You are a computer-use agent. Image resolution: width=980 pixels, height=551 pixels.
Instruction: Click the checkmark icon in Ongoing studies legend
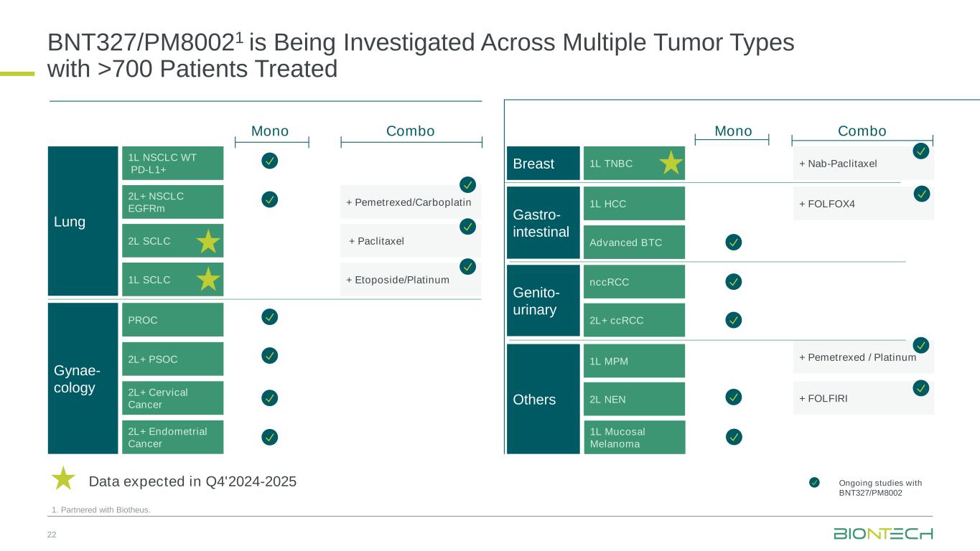[814, 483]
